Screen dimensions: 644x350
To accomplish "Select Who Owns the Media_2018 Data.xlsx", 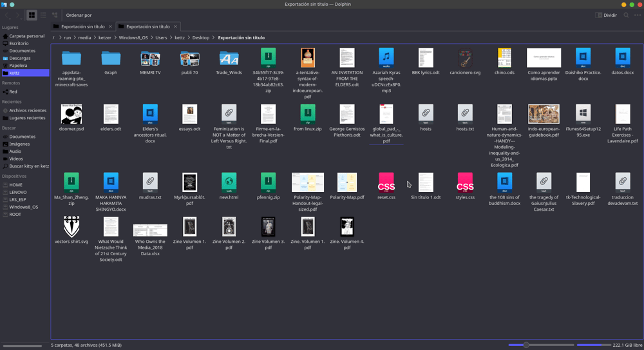I will click(x=150, y=230).
